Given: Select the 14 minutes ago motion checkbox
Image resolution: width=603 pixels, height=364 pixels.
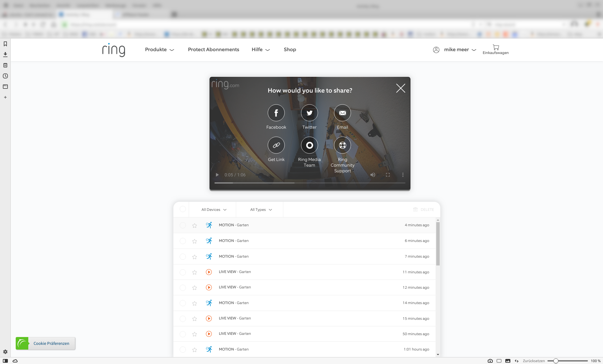Looking at the screenshot, I should 183,303.
